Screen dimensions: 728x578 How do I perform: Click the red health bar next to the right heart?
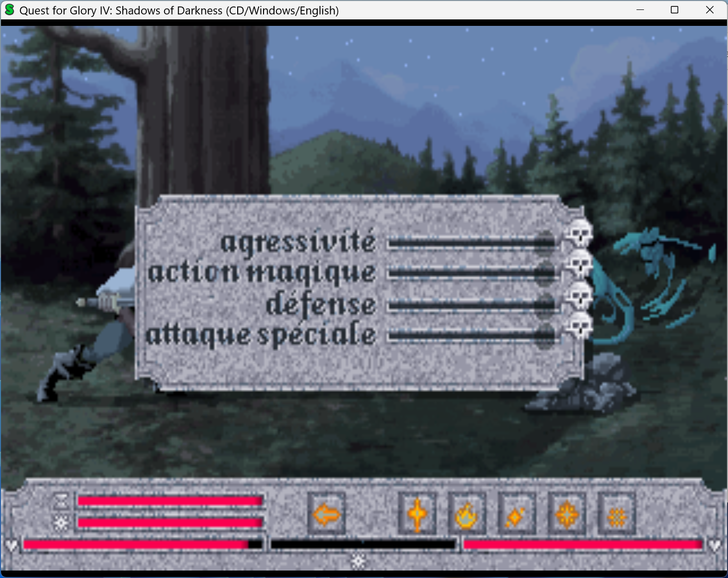(583, 545)
